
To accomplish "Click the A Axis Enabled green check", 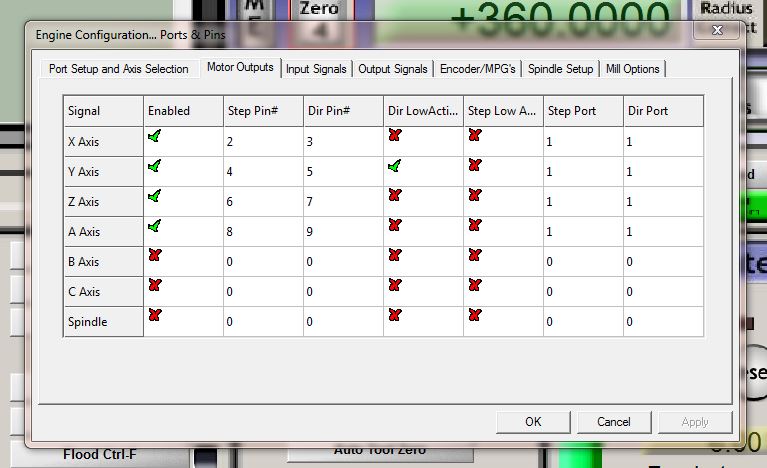I will click(154, 226).
